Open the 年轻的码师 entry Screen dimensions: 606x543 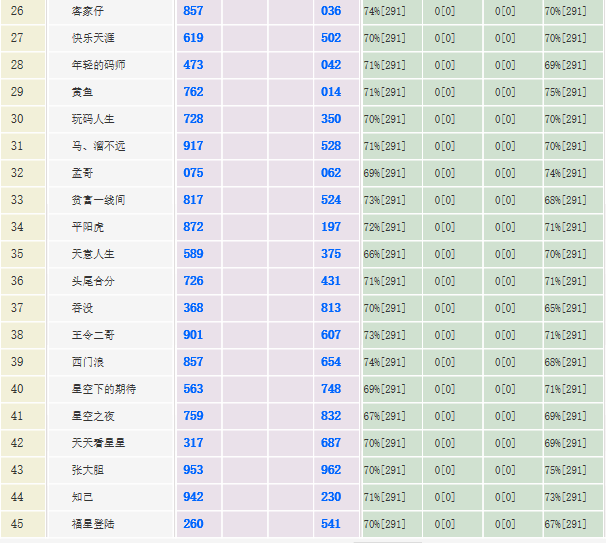click(x=98, y=65)
